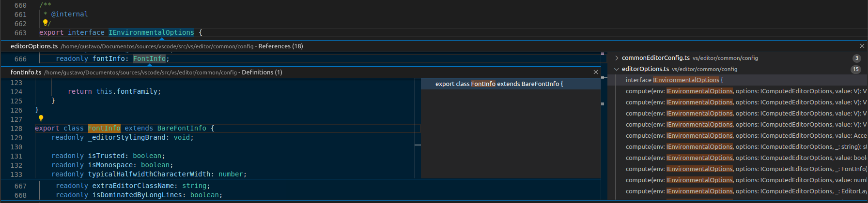Select the compute reference ending with '_: EditorLay'
868x203 pixels.
(x=737, y=191)
